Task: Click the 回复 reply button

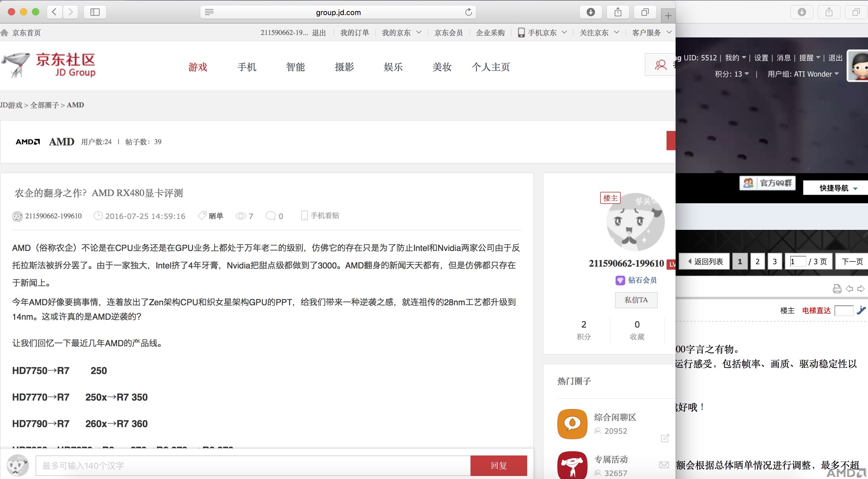Action: 499,465
